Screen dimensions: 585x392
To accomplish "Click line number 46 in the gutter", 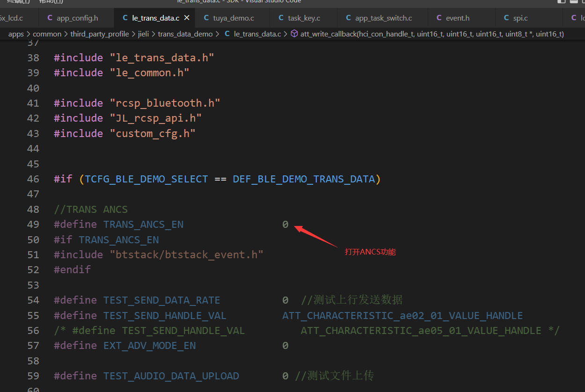I will pyautogui.click(x=33, y=179).
